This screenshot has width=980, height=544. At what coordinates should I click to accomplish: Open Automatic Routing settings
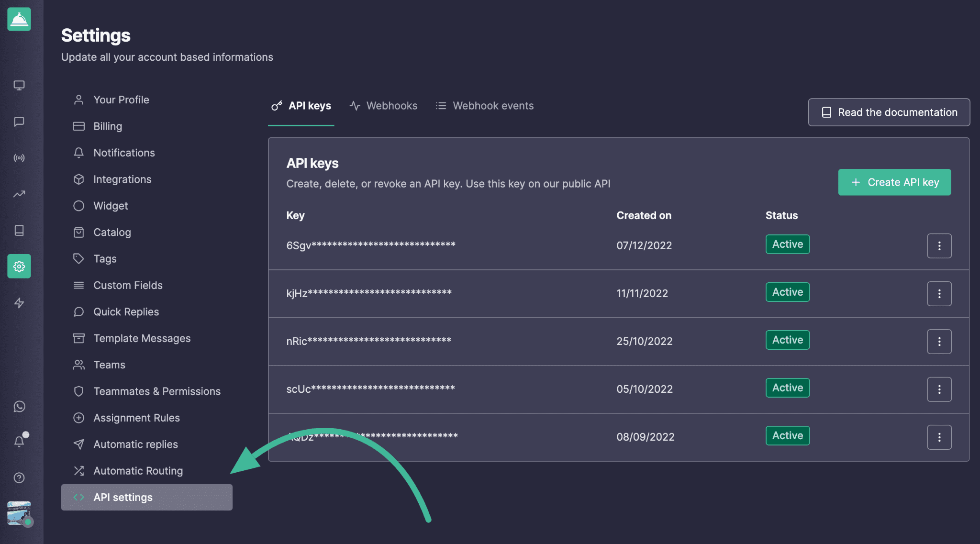pyautogui.click(x=138, y=471)
